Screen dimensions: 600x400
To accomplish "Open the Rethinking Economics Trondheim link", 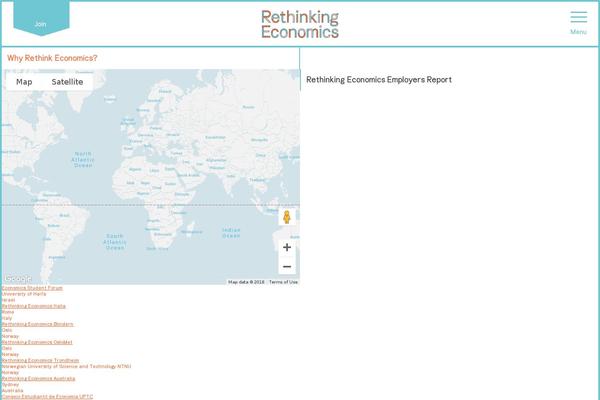I will tap(40, 360).
